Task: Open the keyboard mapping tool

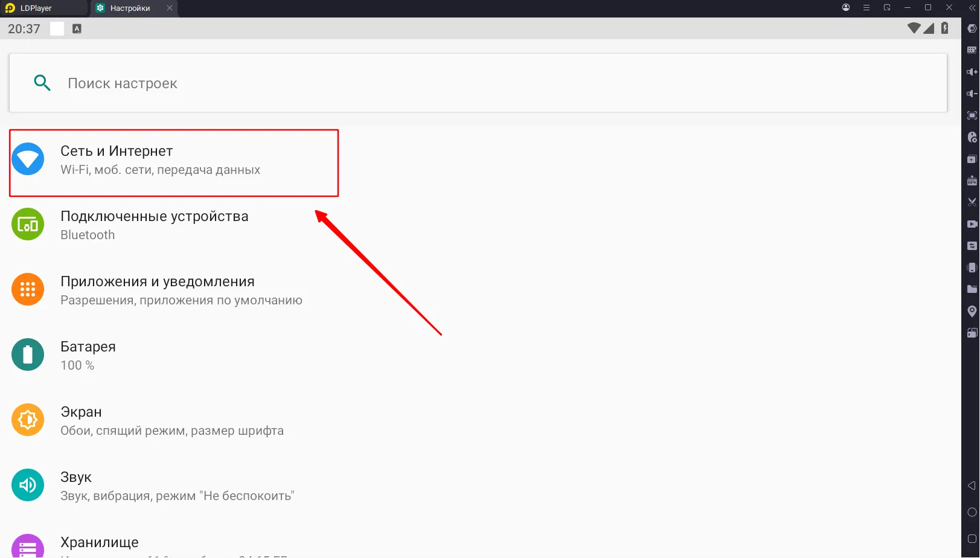Action: 972,50
